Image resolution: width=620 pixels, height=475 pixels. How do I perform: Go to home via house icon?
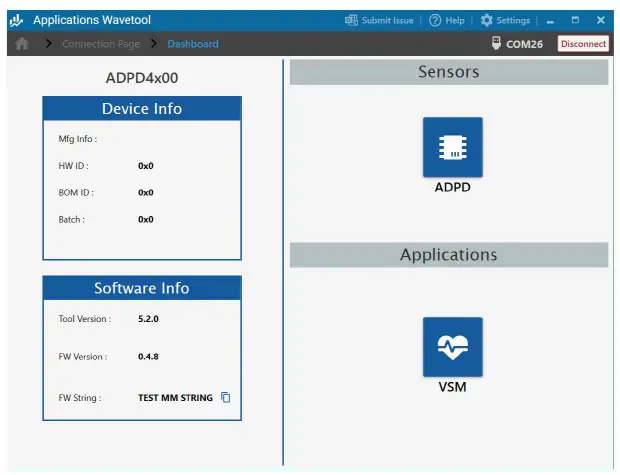coord(21,44)
